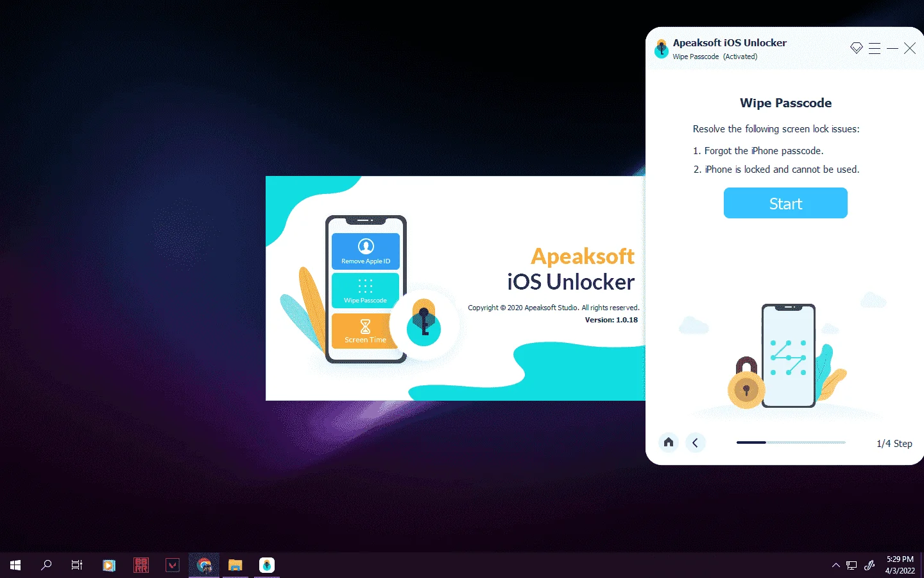Click the "Apeaksoft iOS Unlocker" window title
924x578 pixels.
tap(730, 43)
